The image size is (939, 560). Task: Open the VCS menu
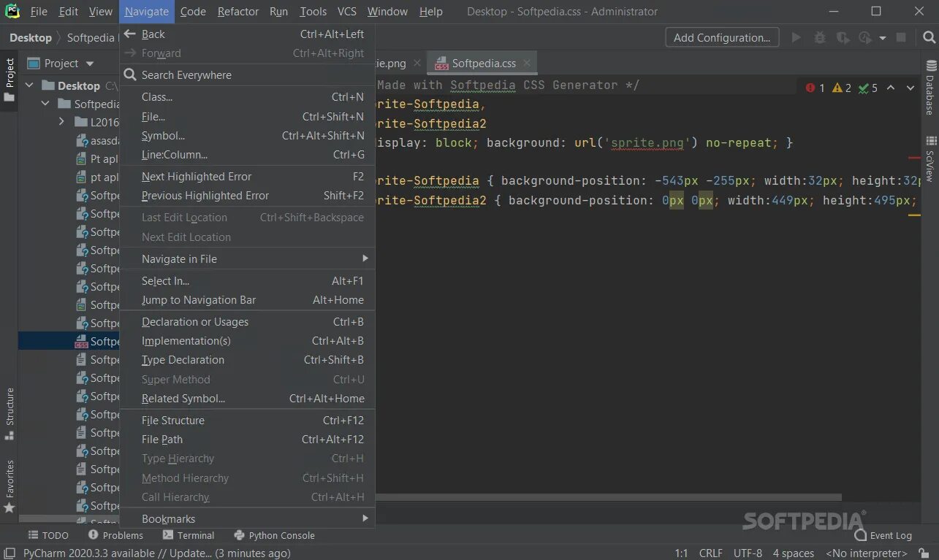coord(347,11)
